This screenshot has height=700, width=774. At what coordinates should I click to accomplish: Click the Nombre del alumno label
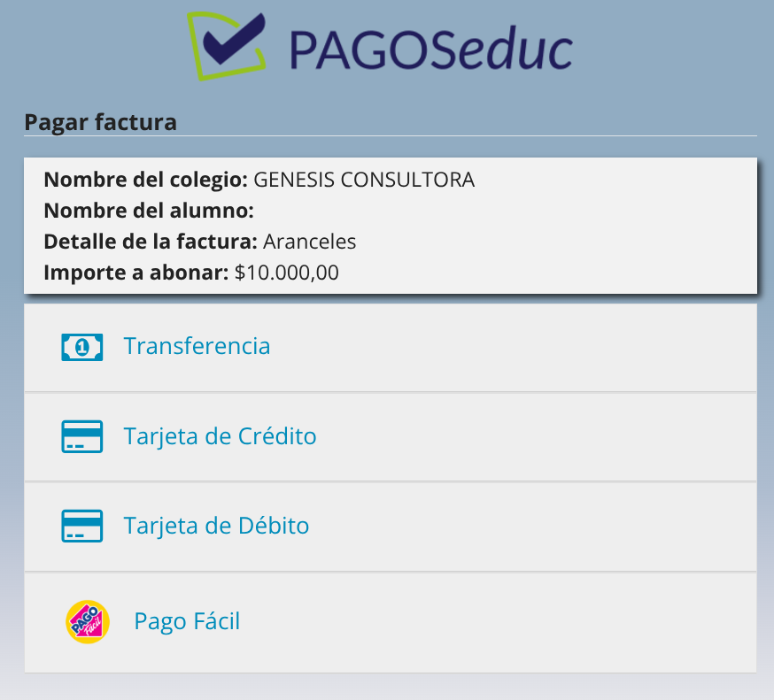coord(149,211)
